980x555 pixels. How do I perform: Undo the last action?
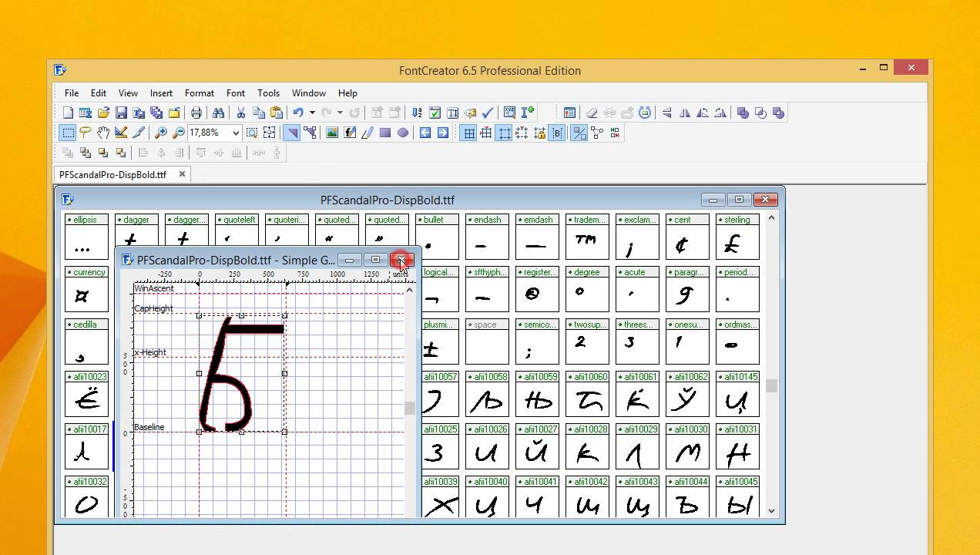click(x=298, y=113)
